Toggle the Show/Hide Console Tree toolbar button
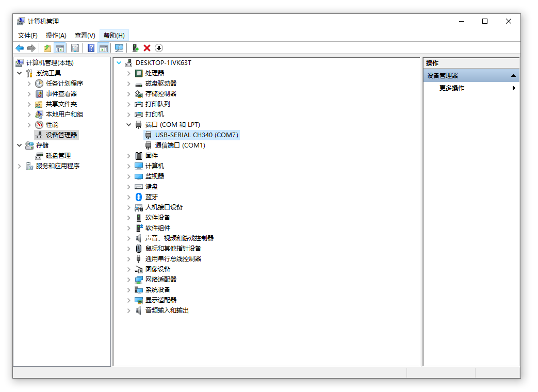The width and height of the screenshot is (538, 392). click(x=60, y=48)
